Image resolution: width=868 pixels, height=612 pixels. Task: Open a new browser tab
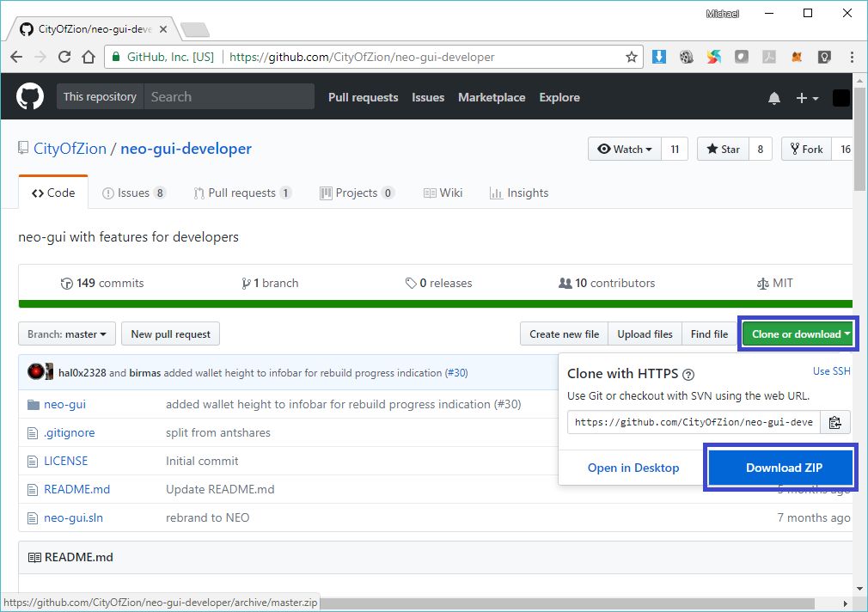[195, 29]
